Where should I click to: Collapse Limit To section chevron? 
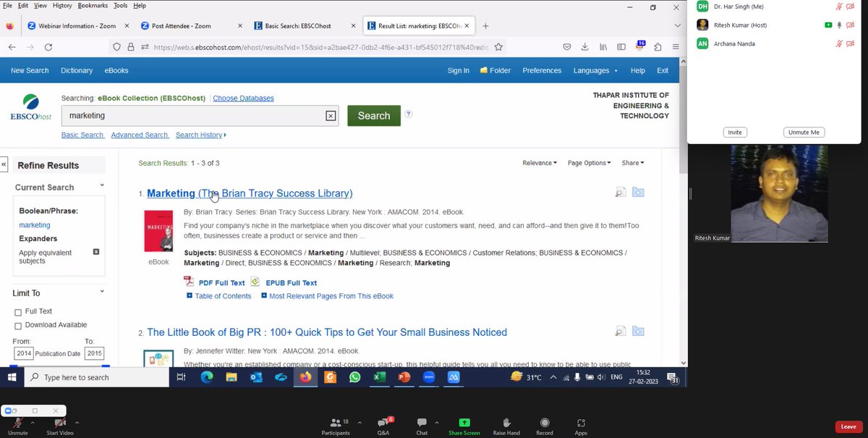[102, 292]
